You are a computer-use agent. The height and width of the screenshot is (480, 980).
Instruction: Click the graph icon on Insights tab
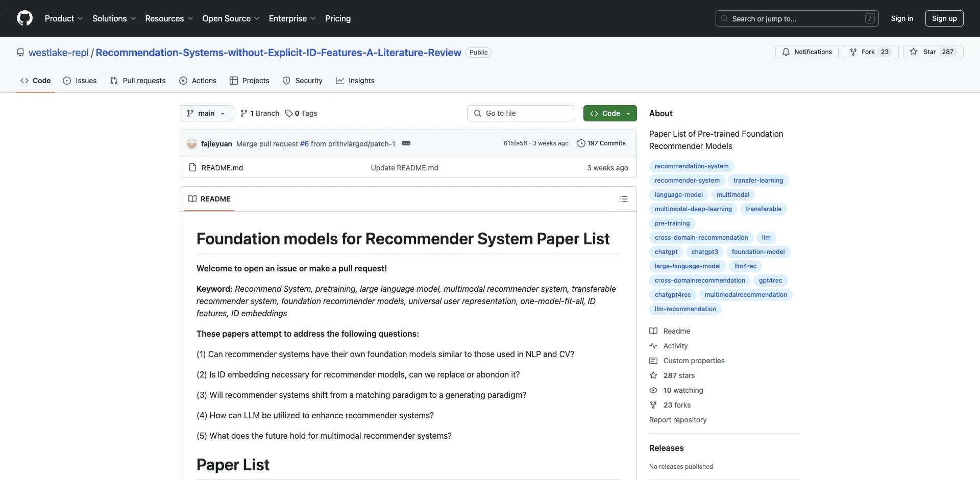click(340, 81)
